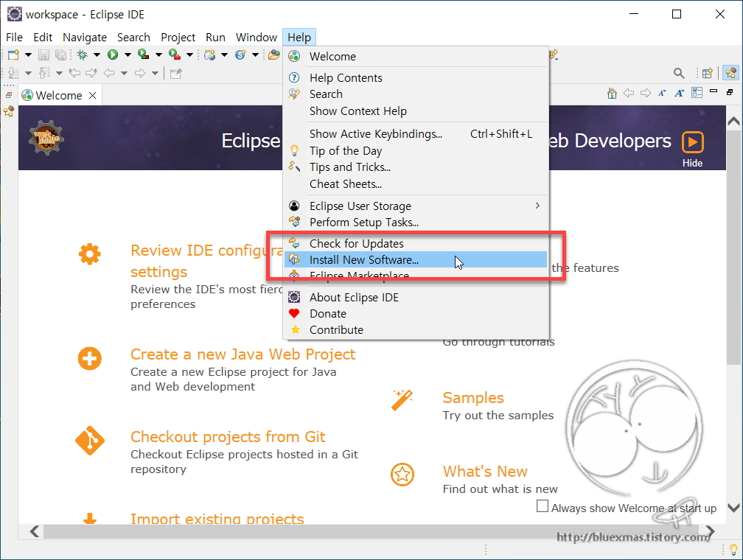Screen dimensions: 743x560
Task: Minimize the Welcome view
Action: tap(714, 91)
